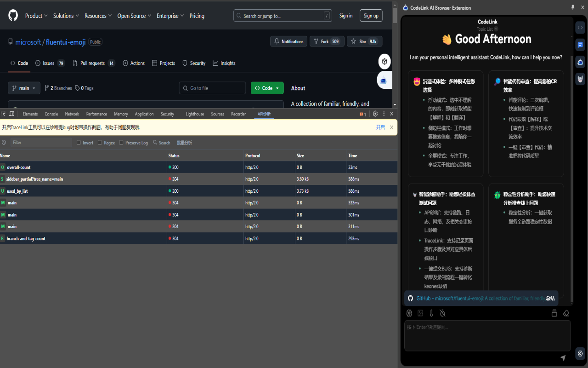Check the Regex filter option
The image size is (588, 368).
pyautogui.click(x=101, y=143)
